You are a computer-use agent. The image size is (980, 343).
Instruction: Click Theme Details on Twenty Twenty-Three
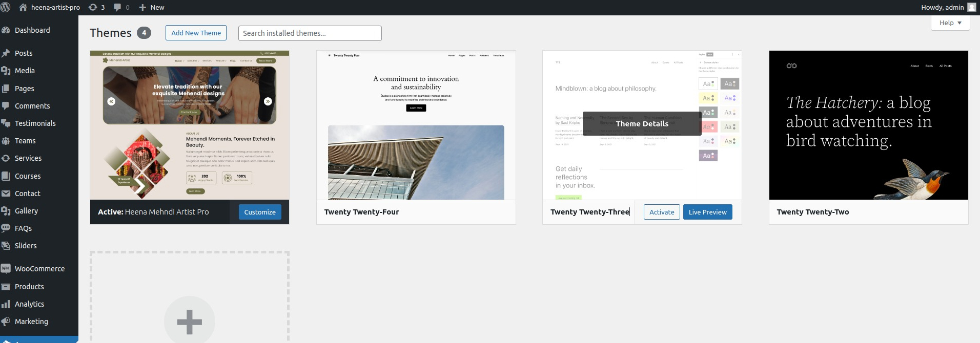642,124
